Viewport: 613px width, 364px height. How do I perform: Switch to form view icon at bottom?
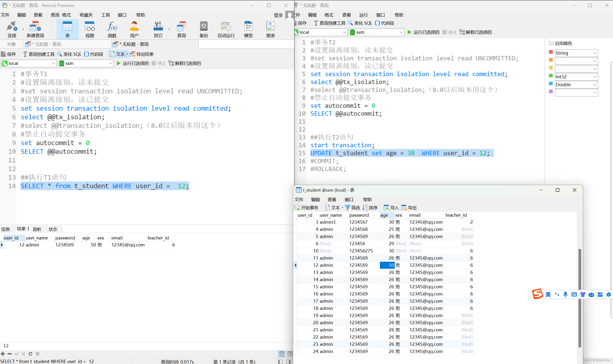(x=290, y=354)
